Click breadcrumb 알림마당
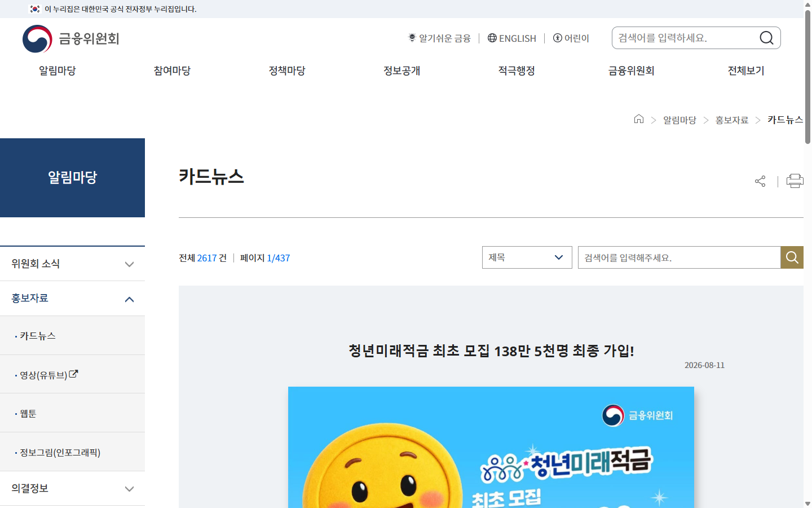This screenshot has width=812, height=508. [679, 120]
